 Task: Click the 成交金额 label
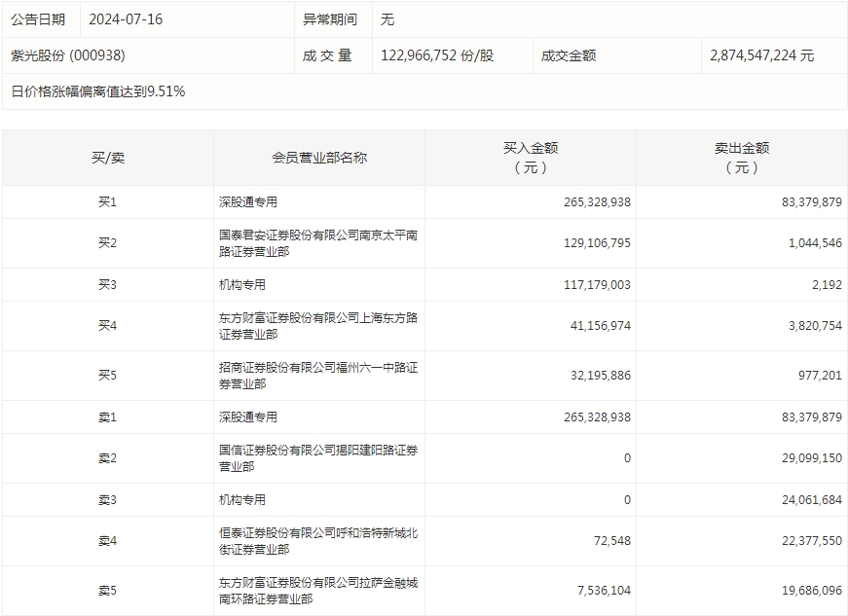point(569,55)
